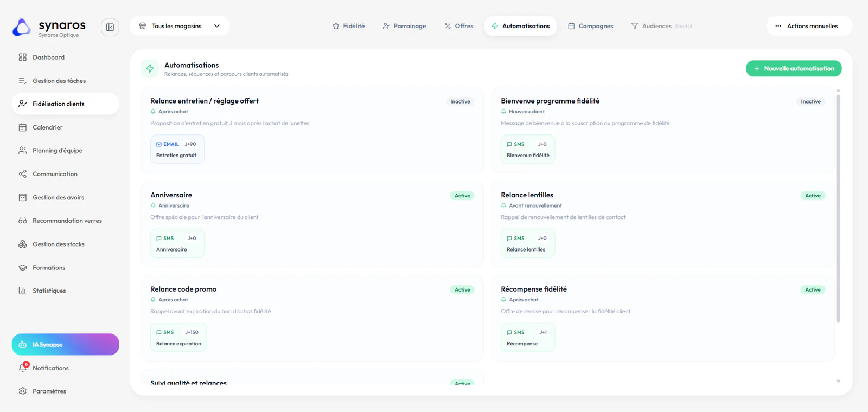Click the Notifications bell icon
The height and width of the screenshot is (412, 868).
tap(23, 368)
